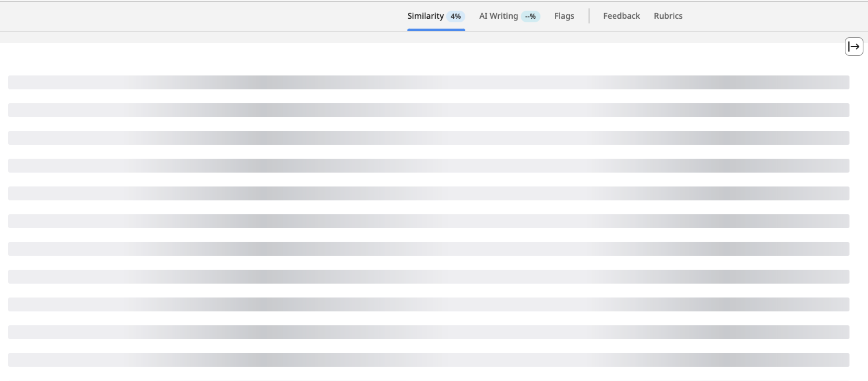Click the fourth loading placeholder bar

pos(429,166)
